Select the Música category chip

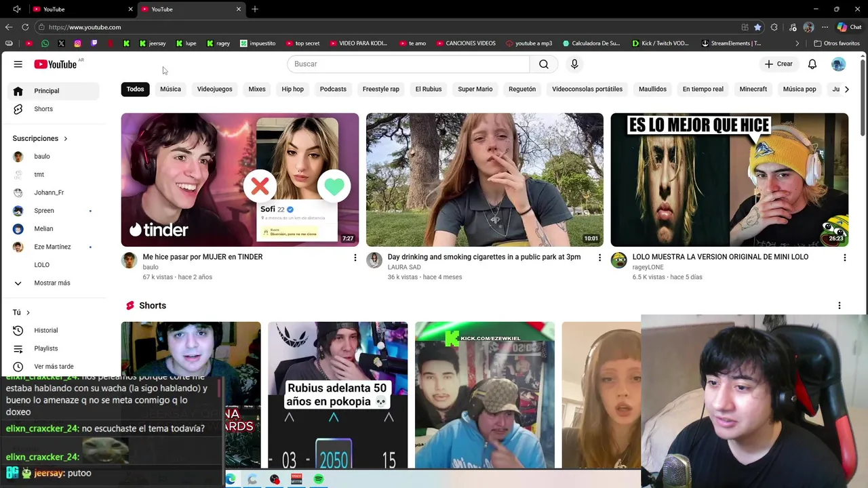point(170,89)
